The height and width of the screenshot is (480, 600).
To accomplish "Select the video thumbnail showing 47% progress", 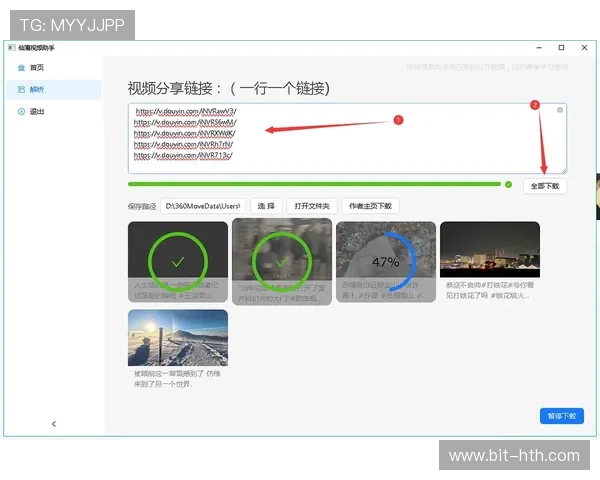I will pyautogui.click(x=385, y=261).
